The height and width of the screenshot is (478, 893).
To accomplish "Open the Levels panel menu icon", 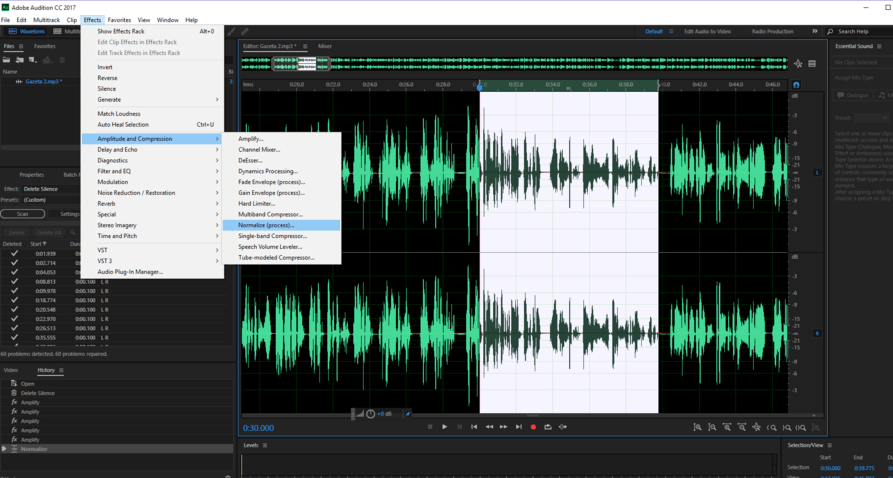I will (x=265, y=445).
